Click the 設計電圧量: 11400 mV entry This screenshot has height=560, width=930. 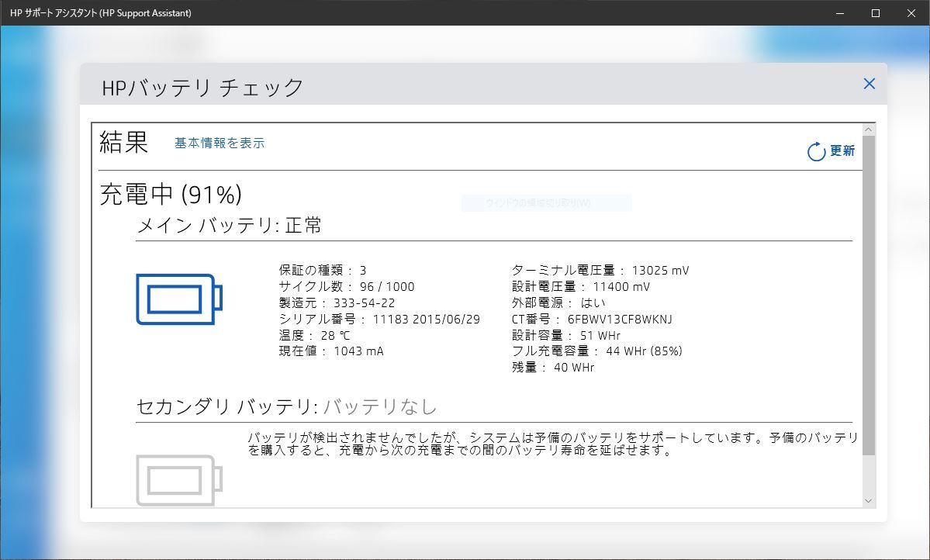(x=581, y=286)
